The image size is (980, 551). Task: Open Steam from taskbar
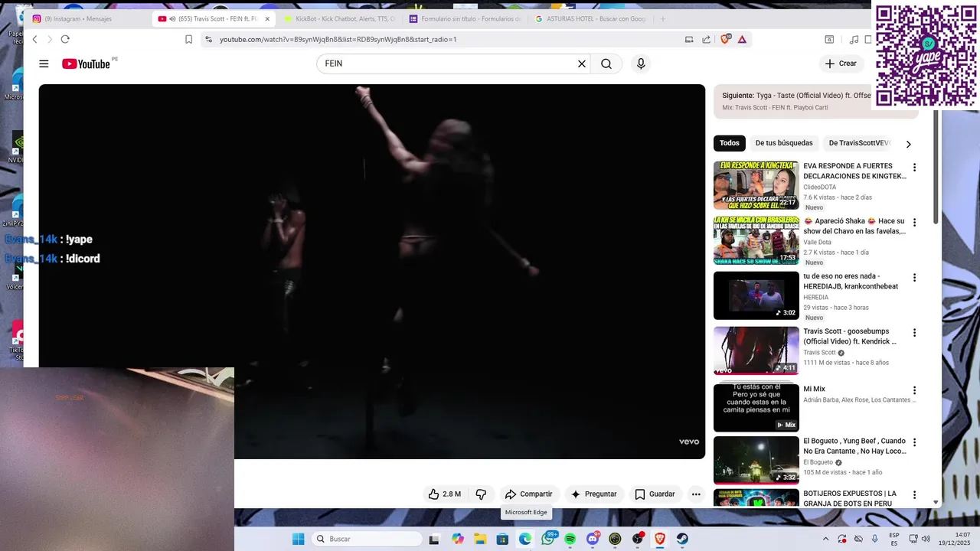pyautogui.click(x=682, y=539)
